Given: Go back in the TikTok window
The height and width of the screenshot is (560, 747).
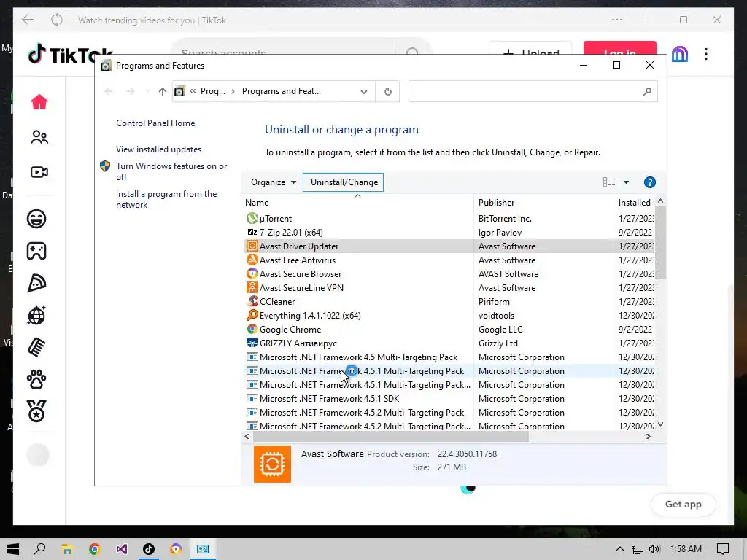Looking at the screenshot, I should click(x=28, y=20).
